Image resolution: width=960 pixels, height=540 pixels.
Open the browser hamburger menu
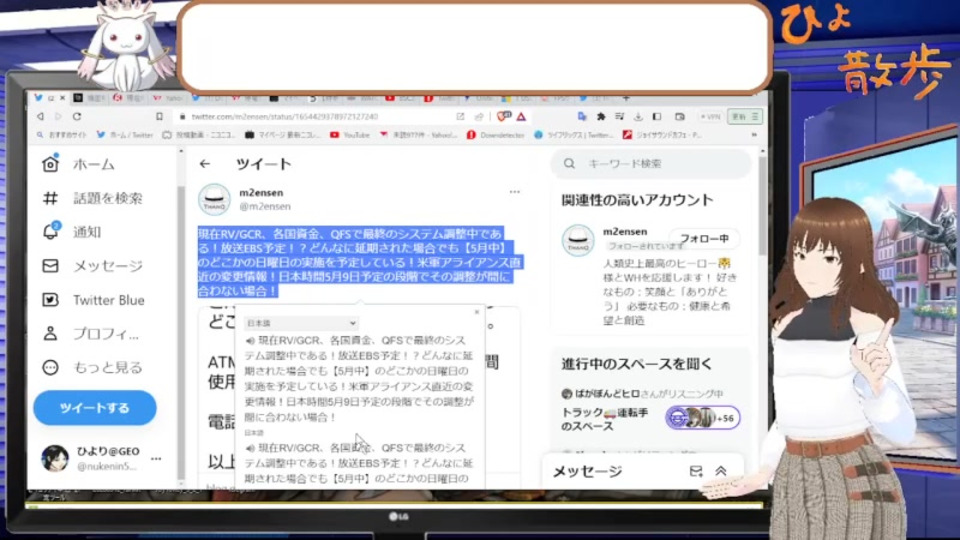coord(755,116)
